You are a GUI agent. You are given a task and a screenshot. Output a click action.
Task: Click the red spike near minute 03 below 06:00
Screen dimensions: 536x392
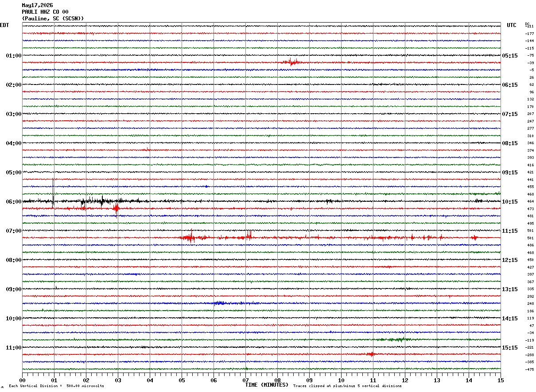[x=116, y=208]
